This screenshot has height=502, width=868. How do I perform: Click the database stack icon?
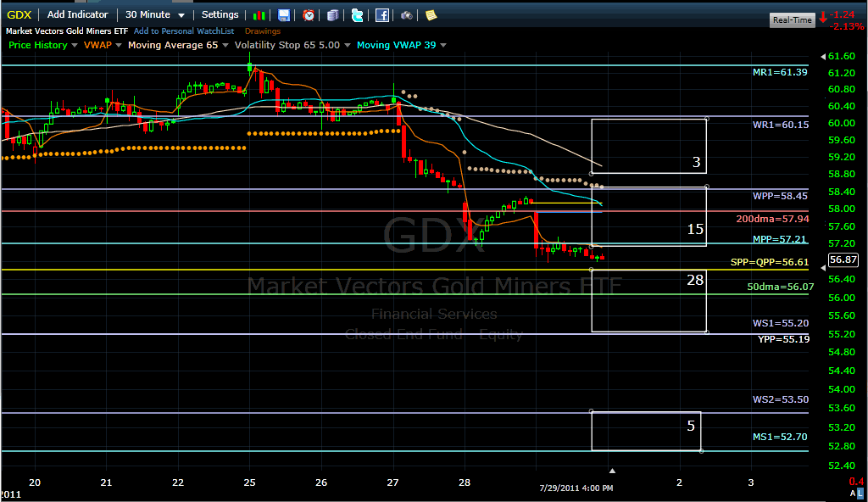point(332,15)
